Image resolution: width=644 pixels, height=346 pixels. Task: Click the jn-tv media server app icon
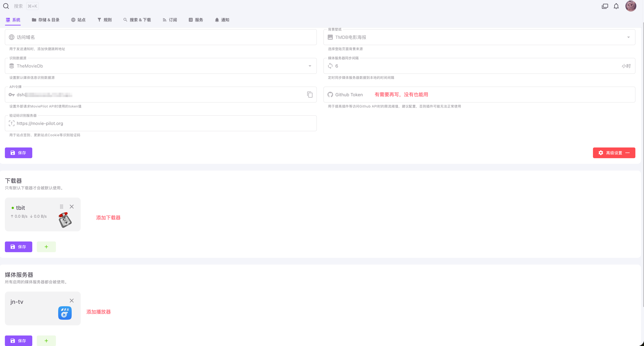tap(65, 313)
